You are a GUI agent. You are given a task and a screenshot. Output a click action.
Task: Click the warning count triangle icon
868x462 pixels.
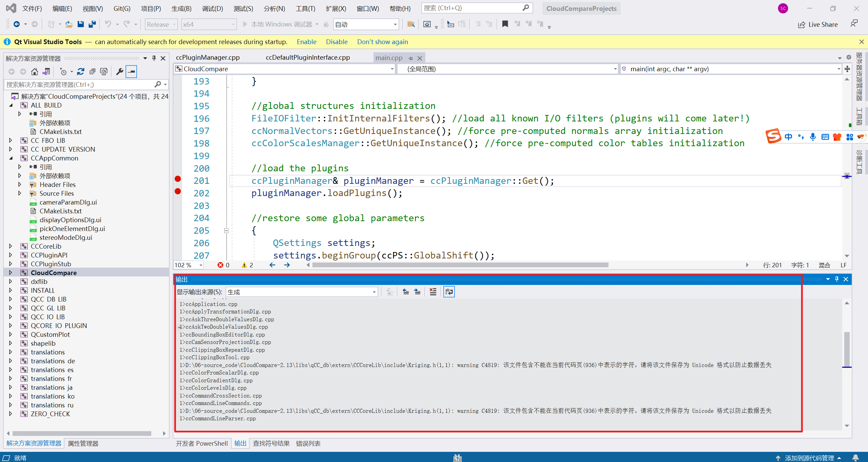click(x=244, y=265)
